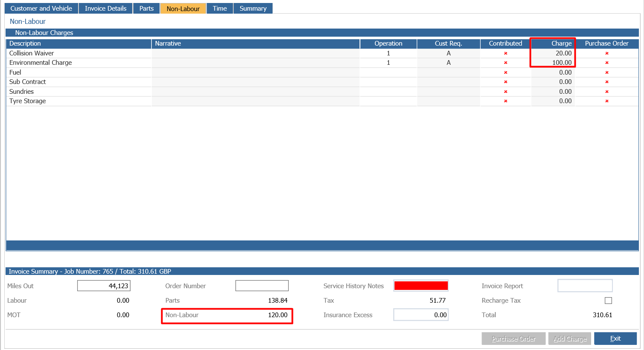
Task: Click the Miles Out input field
Action: coord(104,286)
